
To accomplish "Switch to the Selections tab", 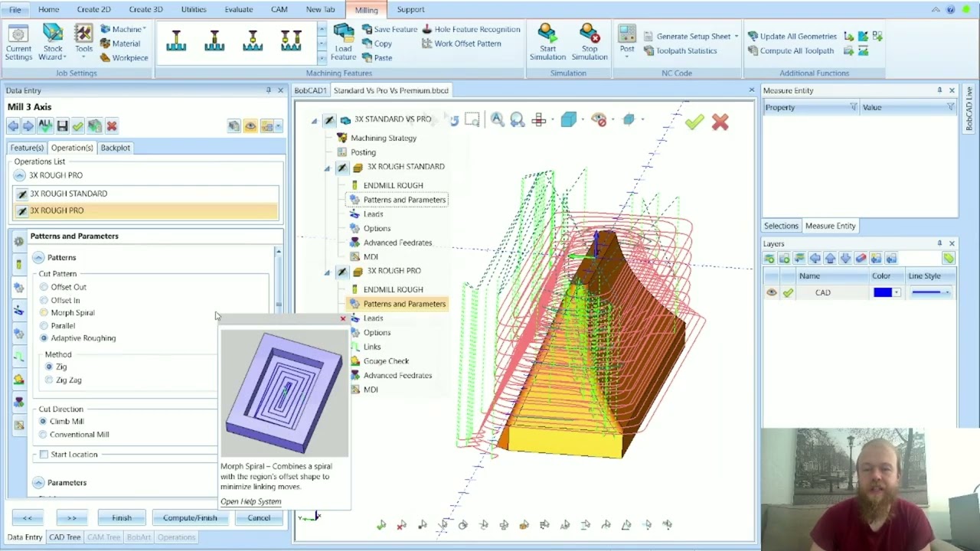I will click(781, 226).
